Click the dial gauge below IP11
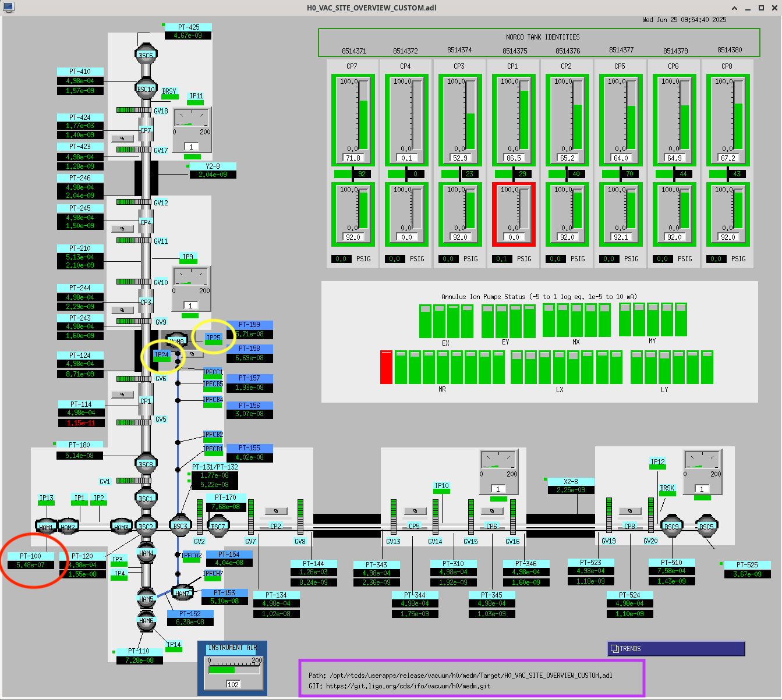 click(x=191, y=130)
